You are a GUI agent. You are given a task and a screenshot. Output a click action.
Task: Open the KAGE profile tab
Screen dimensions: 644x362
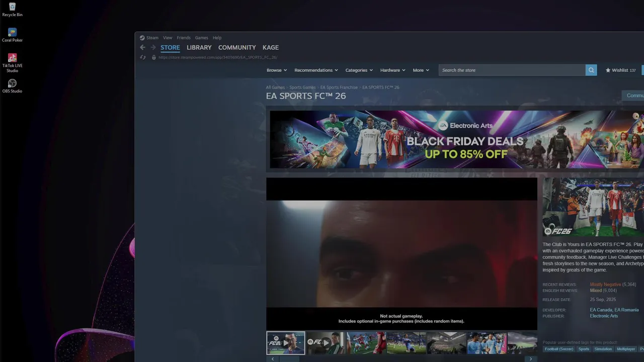point(271,47)
